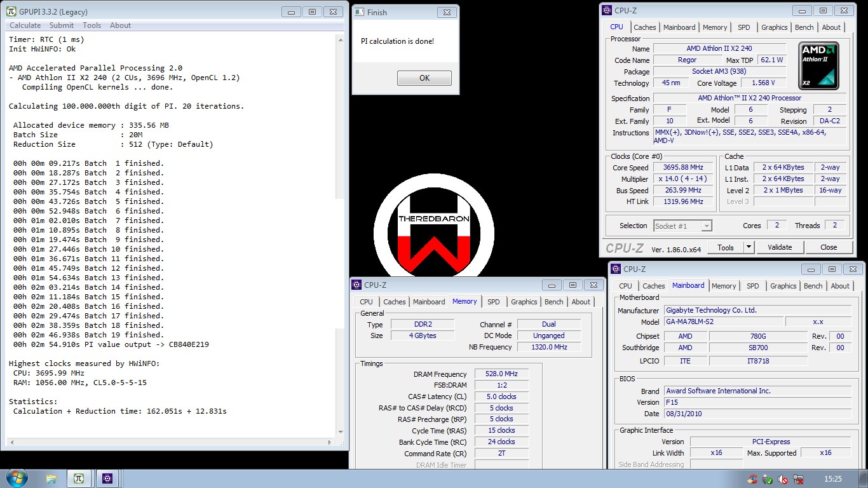Click the BIOS Date field 08/31/2010
This screenshot has height=488, width=868.
[757, 414]
